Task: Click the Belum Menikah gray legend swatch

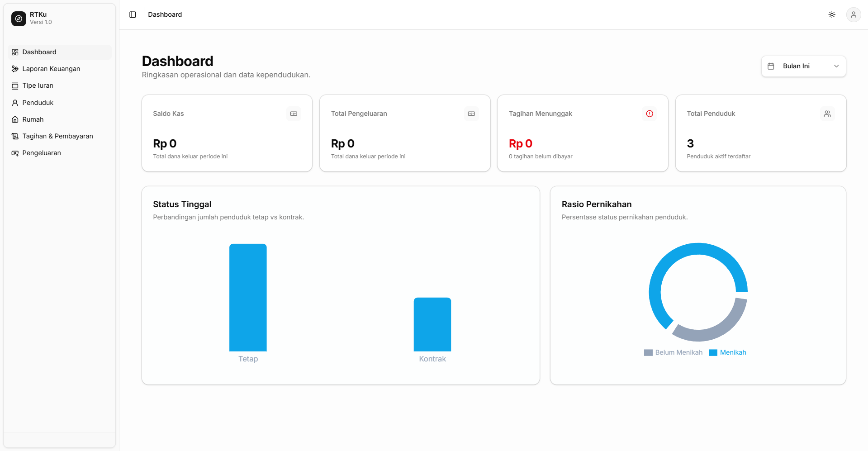Action: [x=648, y=353]
